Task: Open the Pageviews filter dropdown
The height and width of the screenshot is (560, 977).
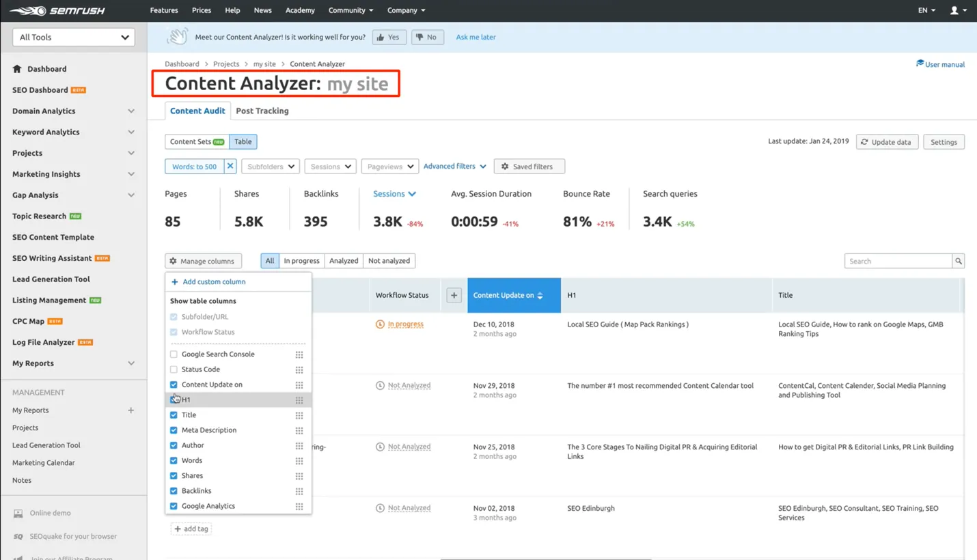Action: (389, 166)
